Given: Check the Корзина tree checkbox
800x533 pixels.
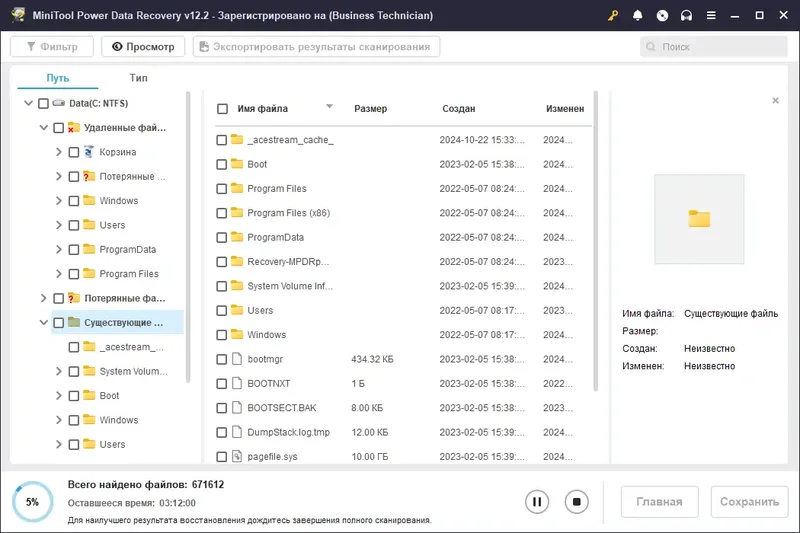Looking at the screenshot, I should [73, 152].
